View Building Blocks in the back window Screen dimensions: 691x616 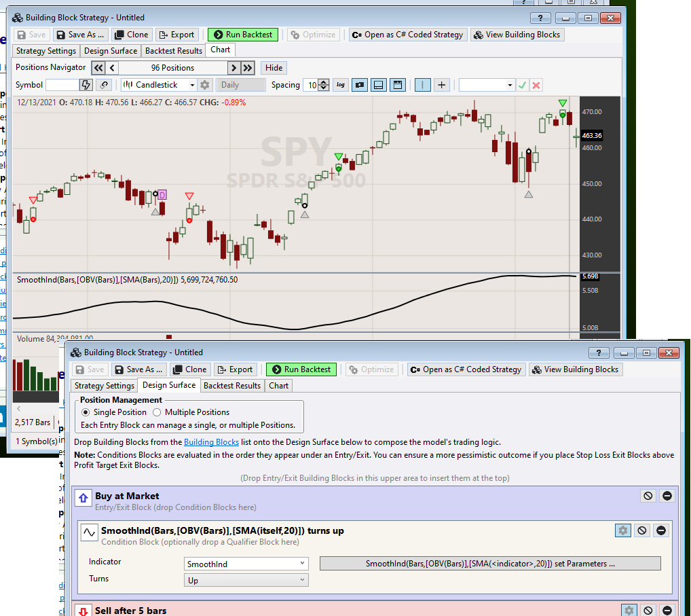[517, 35]
